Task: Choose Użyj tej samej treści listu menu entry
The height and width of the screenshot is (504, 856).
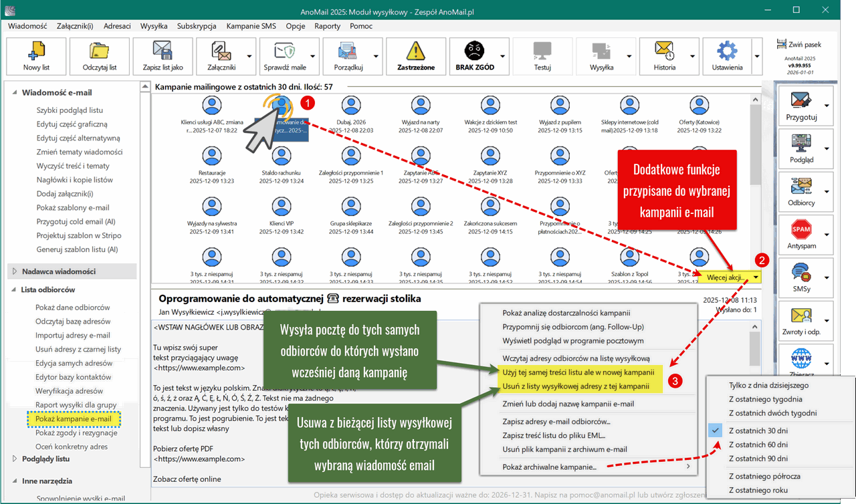Action: click(x=578, y=372)
